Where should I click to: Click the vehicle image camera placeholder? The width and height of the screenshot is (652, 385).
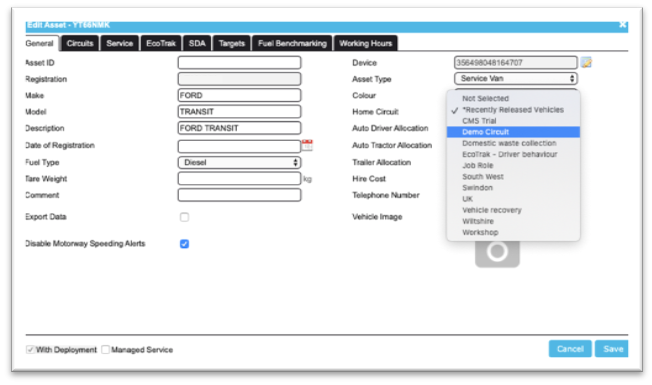497,253
